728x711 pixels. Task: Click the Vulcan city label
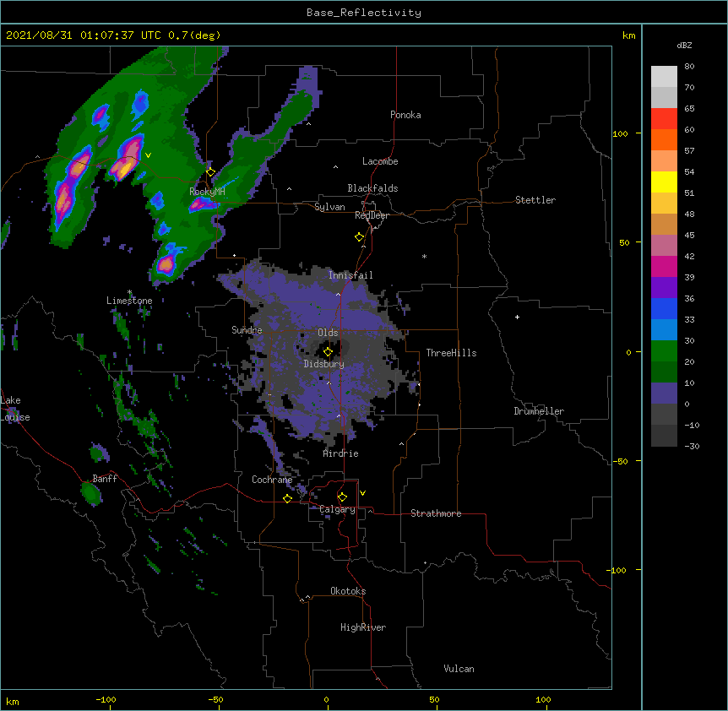click(459, 669)
